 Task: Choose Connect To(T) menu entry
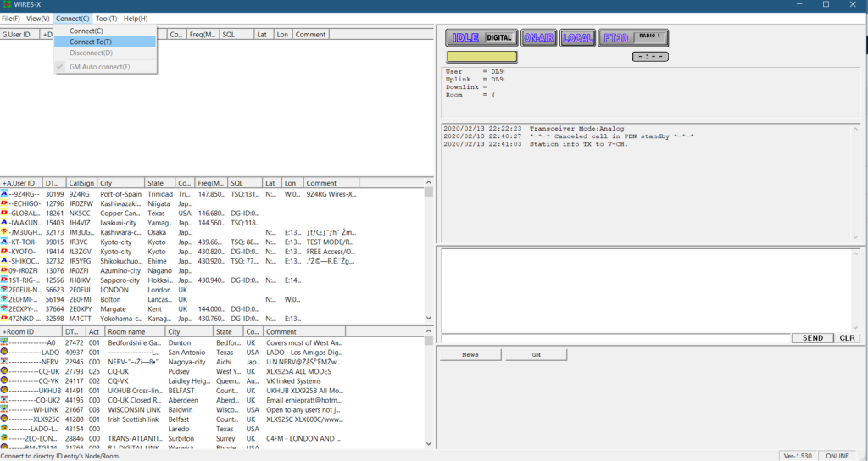[105, 42]
